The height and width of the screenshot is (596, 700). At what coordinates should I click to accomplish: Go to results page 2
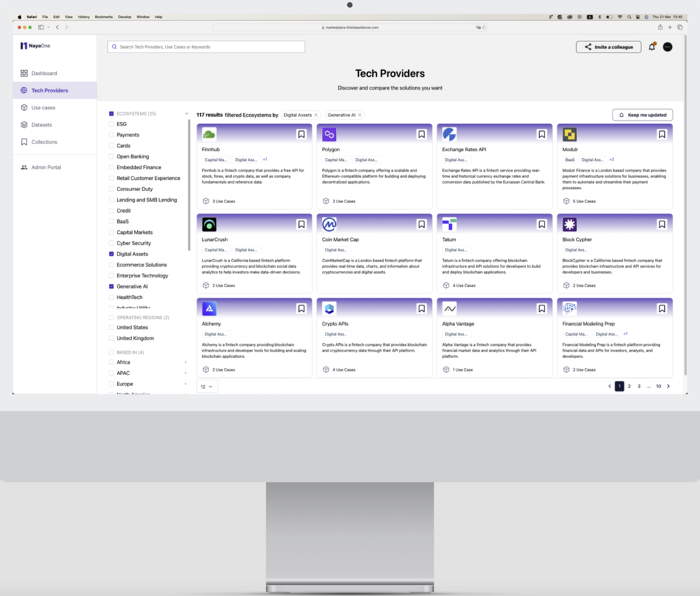click(629, 387)
